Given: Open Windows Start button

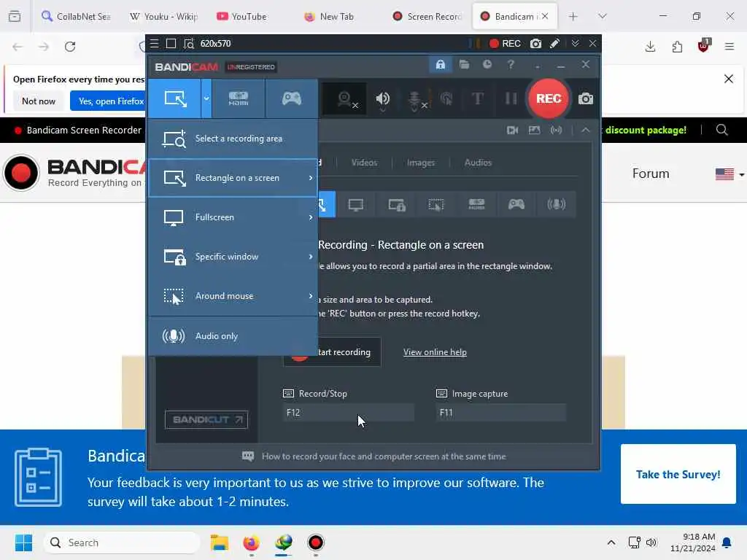Looking at the screenshot, I should 23,542.
